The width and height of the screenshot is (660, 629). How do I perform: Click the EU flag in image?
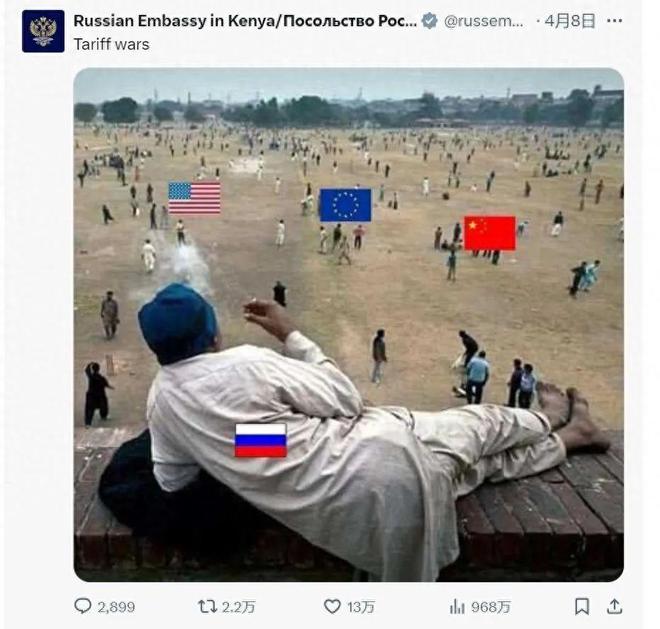(x=346, y=205)
